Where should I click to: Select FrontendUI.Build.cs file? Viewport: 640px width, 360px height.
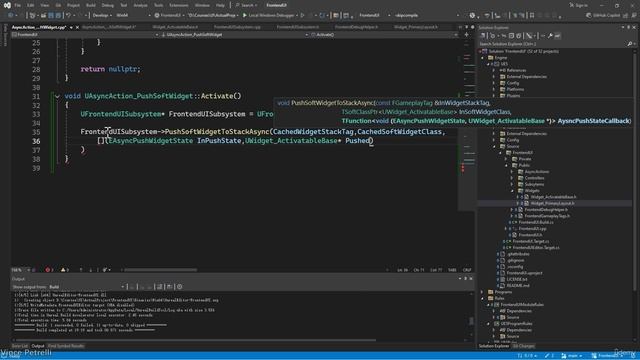(536, 222)
